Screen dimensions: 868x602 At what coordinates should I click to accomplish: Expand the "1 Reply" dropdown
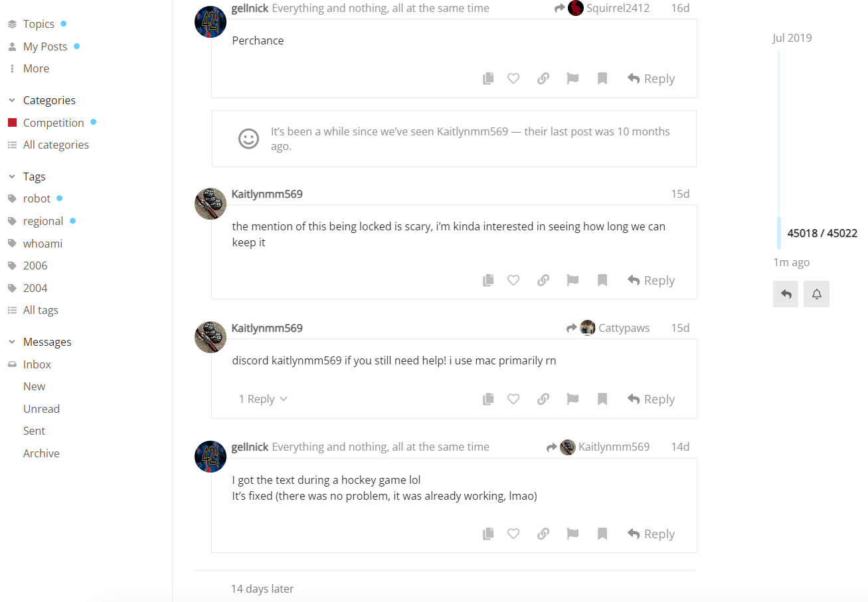pos(263,399)
